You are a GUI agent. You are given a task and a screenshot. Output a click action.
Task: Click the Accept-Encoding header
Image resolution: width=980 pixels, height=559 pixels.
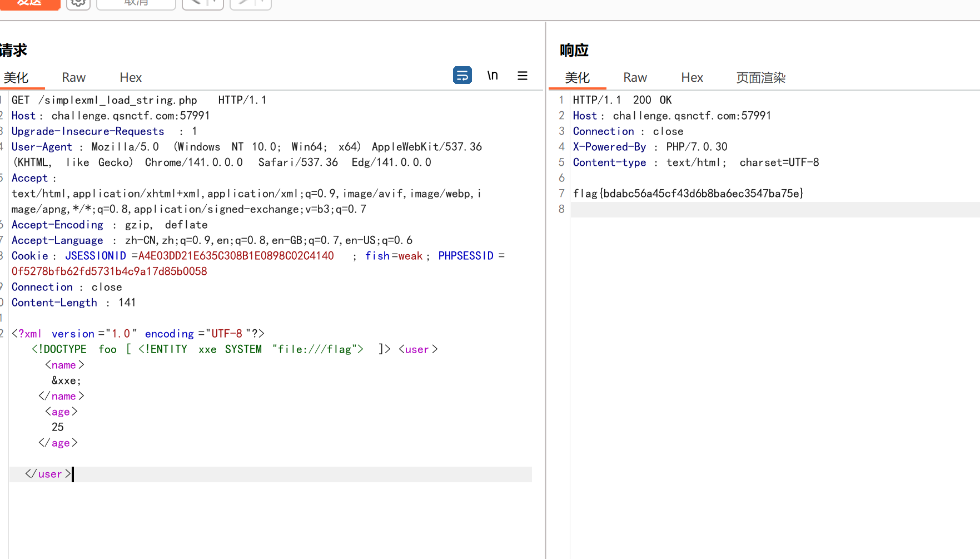tap(110, 225)
